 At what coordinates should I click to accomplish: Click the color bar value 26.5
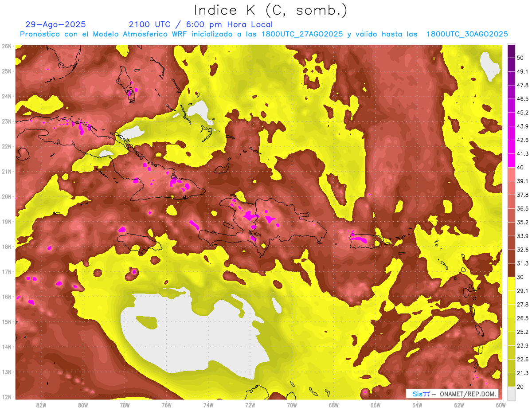522,318
